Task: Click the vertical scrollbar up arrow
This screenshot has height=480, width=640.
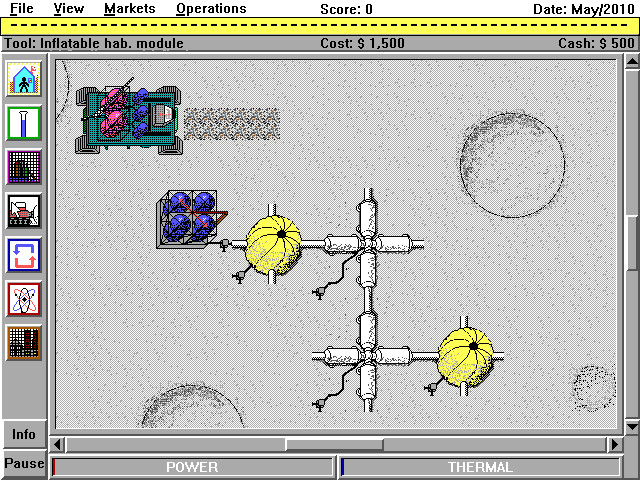Action: click(x=632, y=62)
